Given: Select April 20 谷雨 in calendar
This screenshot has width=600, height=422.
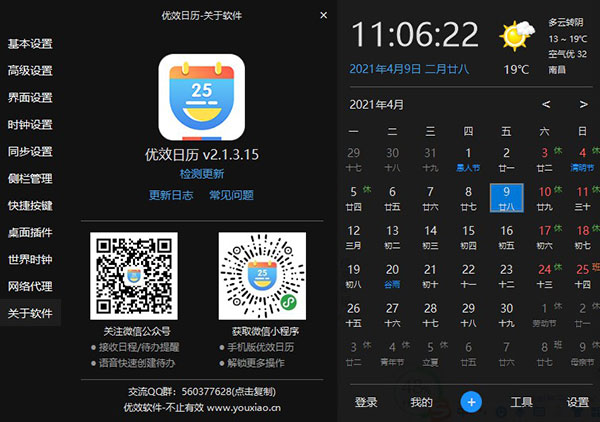Looking at the screenshot, I should coord(392,276).
